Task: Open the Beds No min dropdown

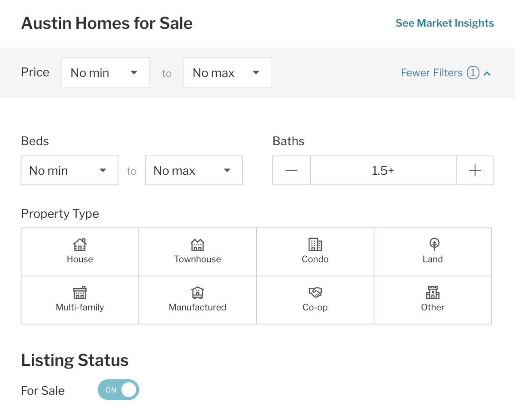Action: 70,170
